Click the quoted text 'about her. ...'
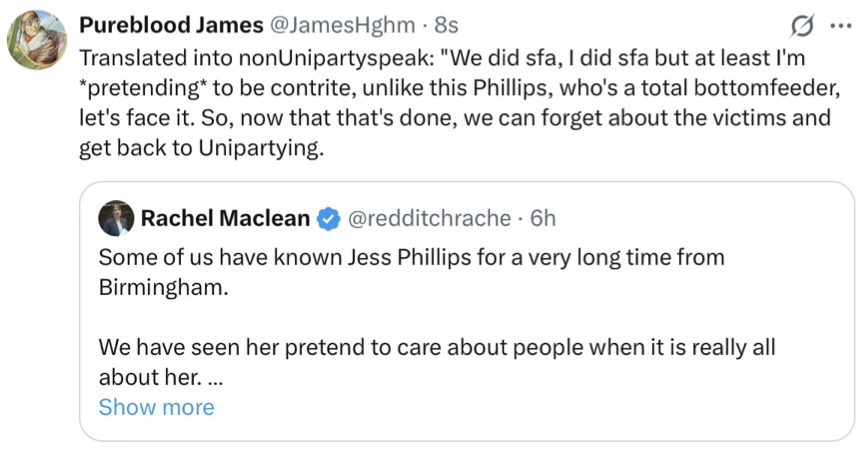Image resolution: width=863 pixels, height=451 pixels. 160,378
